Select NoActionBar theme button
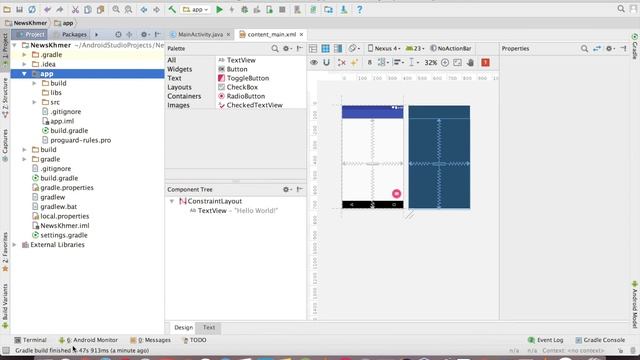The width and height of the screenshot is (640, 360). click(451, 49)
